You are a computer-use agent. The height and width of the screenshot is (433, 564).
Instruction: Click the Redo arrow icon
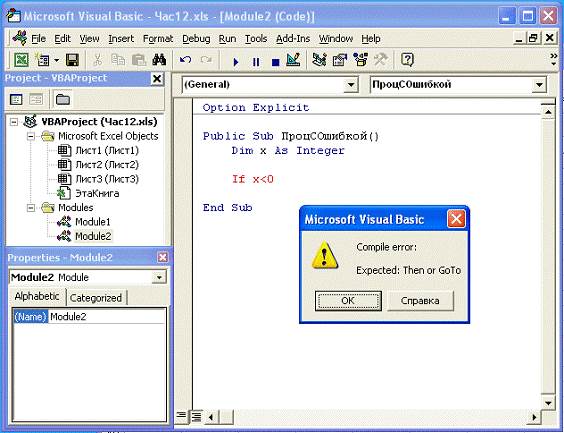[206, 60]
